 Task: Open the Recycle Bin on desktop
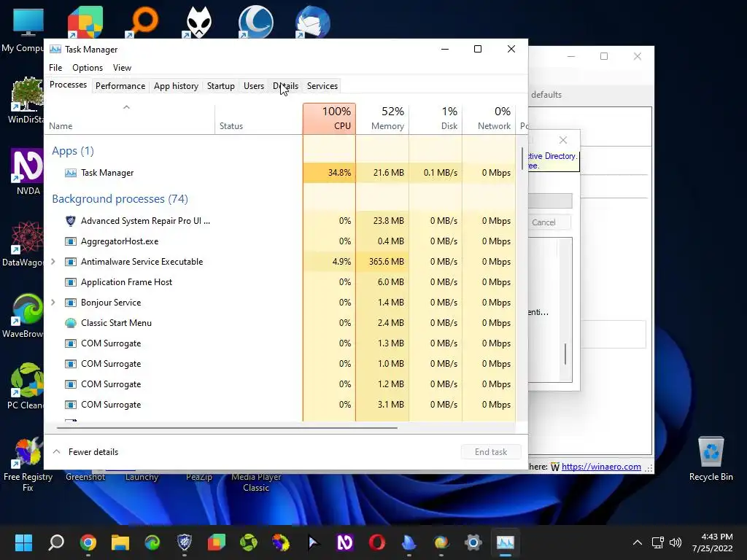click(x=711, y=451)
